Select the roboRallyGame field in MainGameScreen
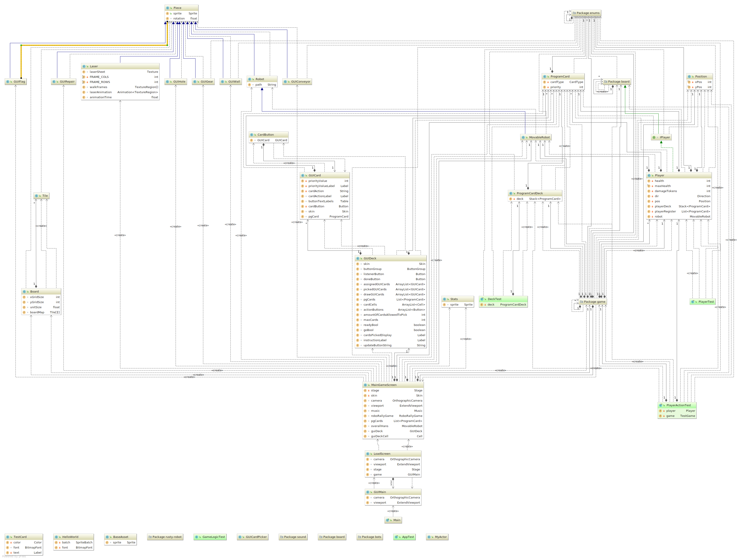The height and width of the screenshot is (560, 742). [x=393, y=416]
